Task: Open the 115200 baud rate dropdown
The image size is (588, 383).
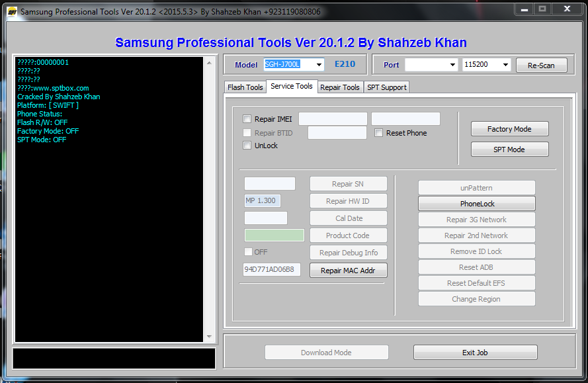Action: click(505, 65)
